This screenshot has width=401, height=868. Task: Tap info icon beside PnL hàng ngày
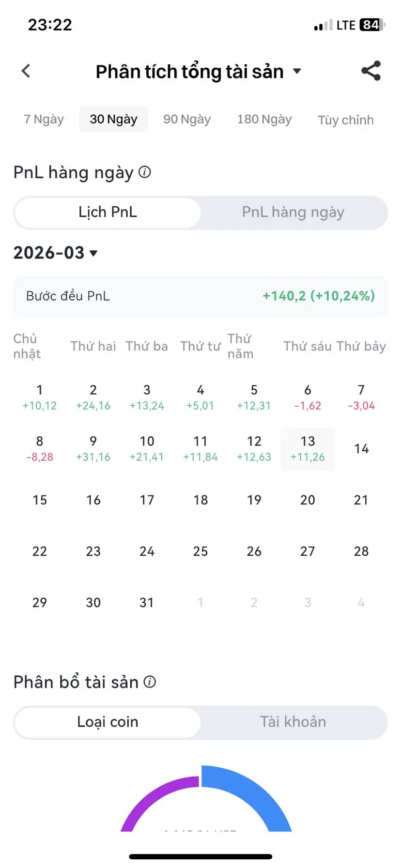[x=144, y=172]
